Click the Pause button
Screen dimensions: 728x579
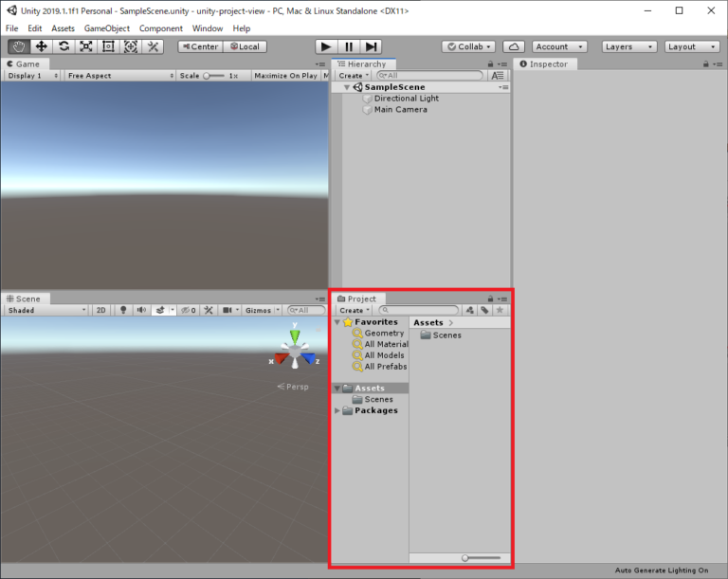click(x=349, y=46)
